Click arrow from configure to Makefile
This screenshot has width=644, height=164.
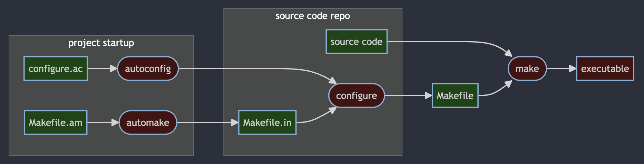coord(408,95)
